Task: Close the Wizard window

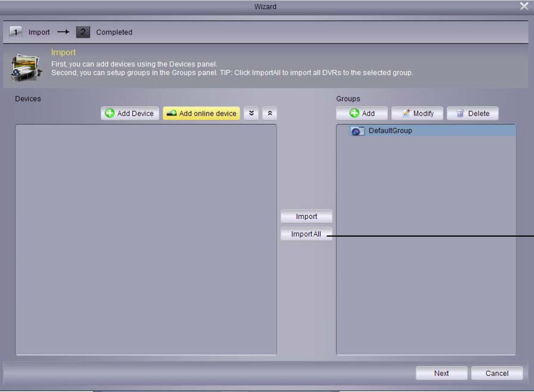Action: click(524, 6)
